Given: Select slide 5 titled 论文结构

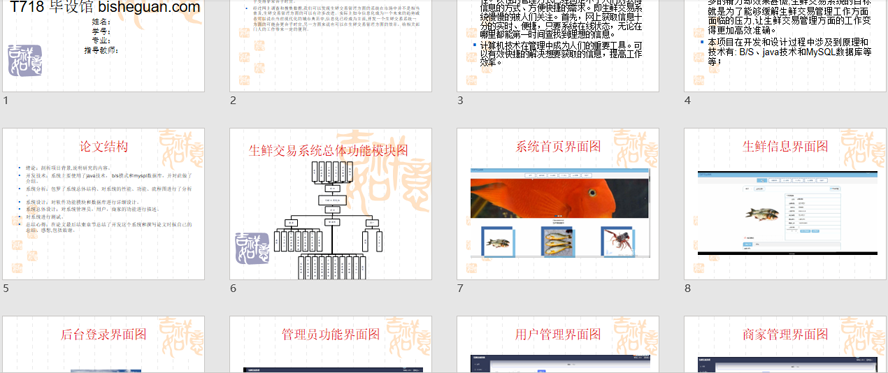Looking at the screenshot, I should click(104, 204).
